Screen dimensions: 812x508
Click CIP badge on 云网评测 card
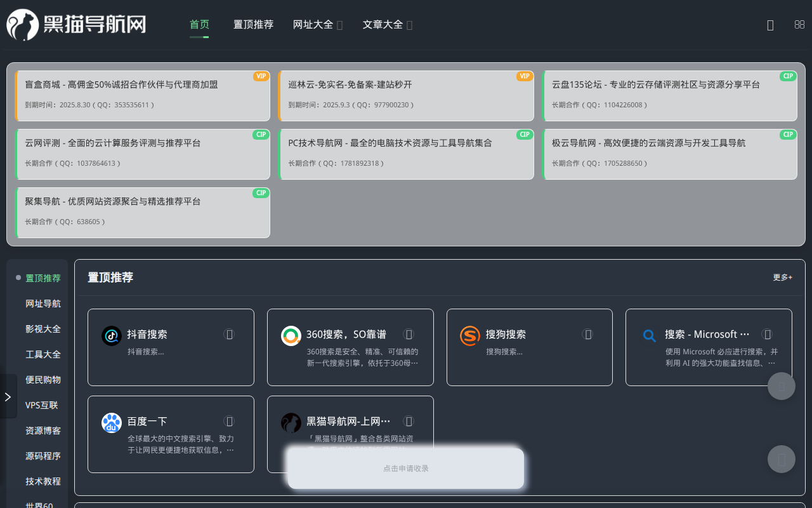pos(261,135)
